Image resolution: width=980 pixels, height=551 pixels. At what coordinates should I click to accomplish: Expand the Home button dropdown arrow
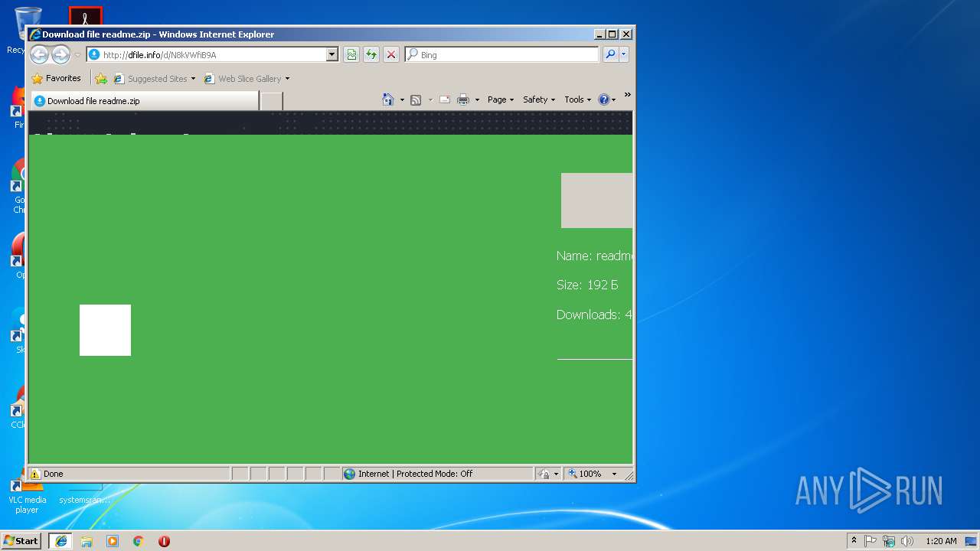(x=402, y=99)
